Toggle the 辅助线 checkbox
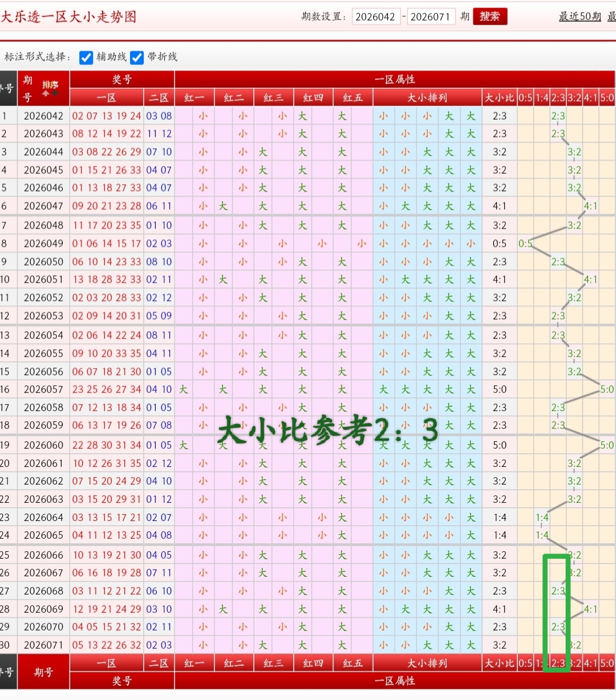616x700 pixels. [86, 58]
